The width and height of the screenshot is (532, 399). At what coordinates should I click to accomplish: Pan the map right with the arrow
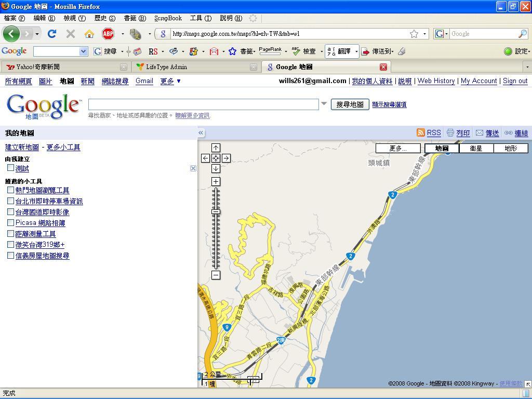click(227, 158)
